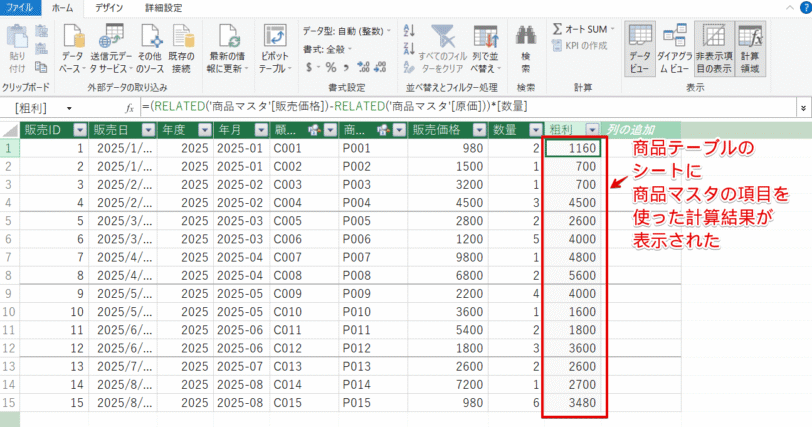The width and height of the screenshot is (812, 427).
Task: Select cell with 顧客 code C010
Action: 304,312
